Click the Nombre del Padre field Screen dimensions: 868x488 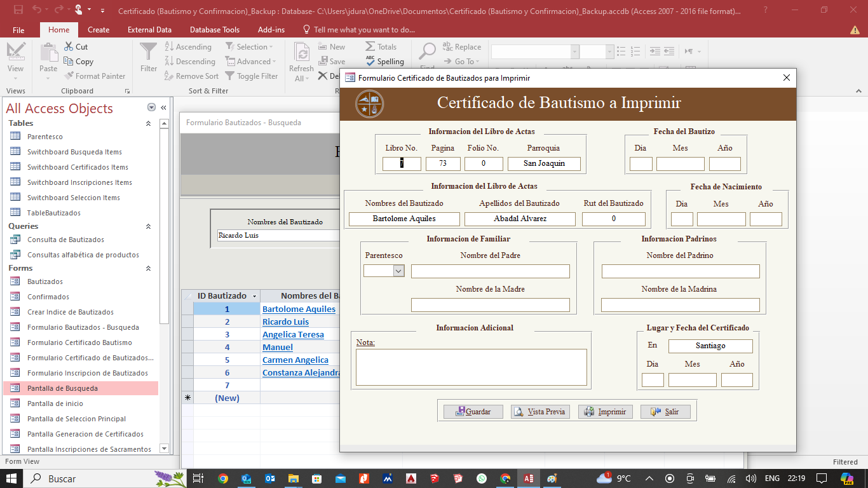(x=490, y=271)
